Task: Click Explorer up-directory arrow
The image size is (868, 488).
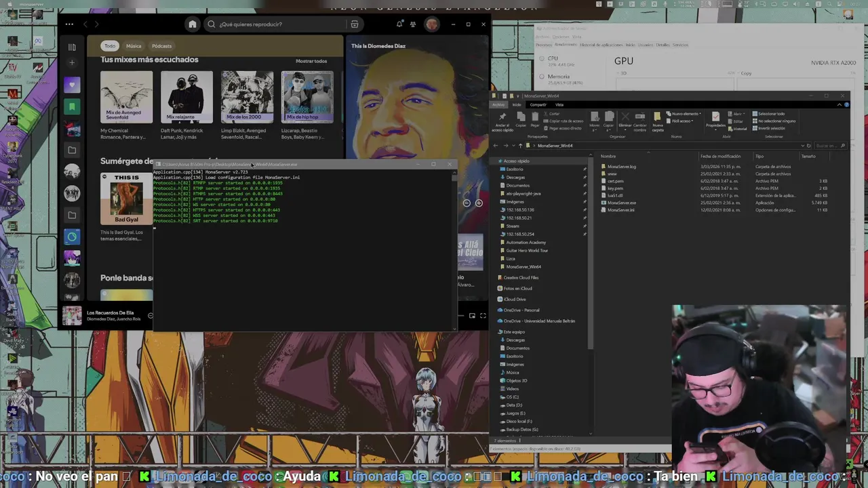Action: click(x=521, y=146)
